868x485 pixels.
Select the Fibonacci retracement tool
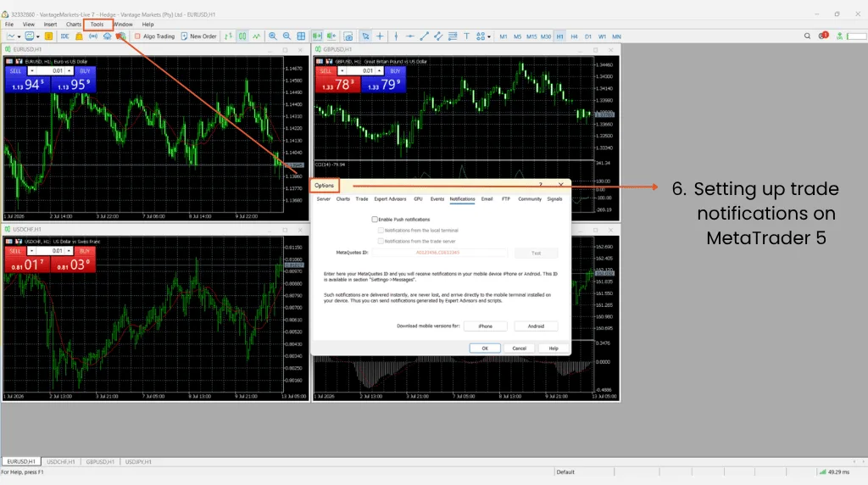453,36
